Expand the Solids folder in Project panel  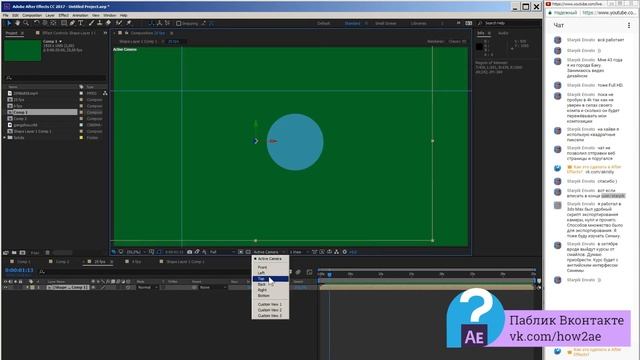pos(5,138)
